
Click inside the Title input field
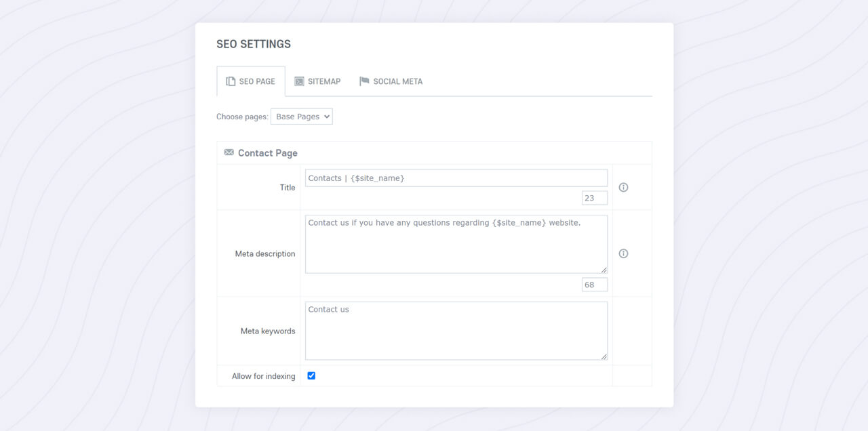[x=456, y=178]
